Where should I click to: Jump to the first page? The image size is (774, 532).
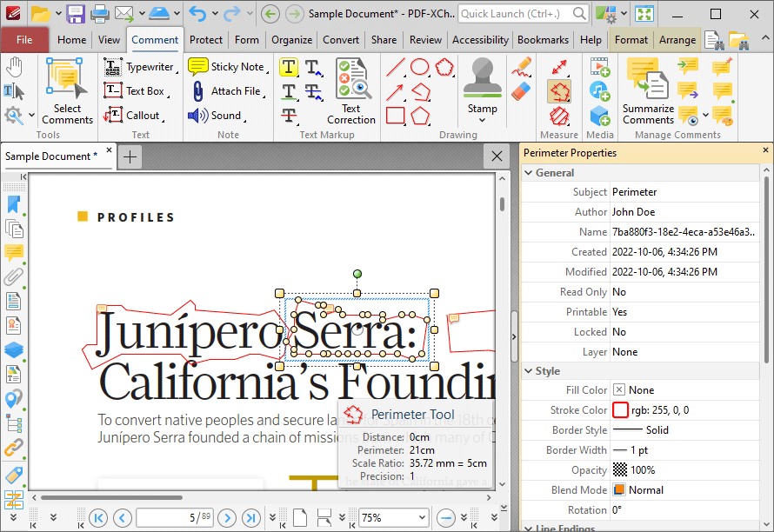tap(98, 518)
